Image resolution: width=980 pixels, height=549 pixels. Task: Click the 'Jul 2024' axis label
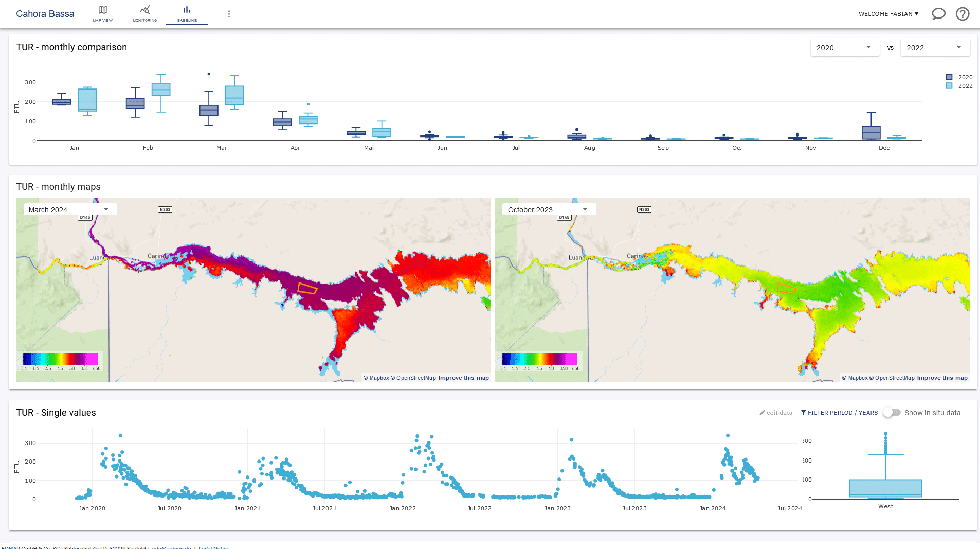tap(790, 508)
